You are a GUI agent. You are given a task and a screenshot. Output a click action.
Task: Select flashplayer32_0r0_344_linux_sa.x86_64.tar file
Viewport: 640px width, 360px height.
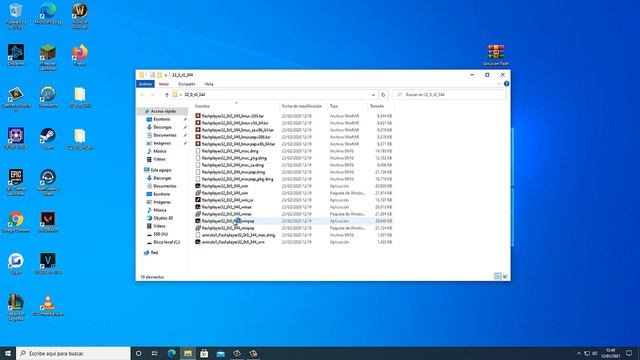[238, 130]
